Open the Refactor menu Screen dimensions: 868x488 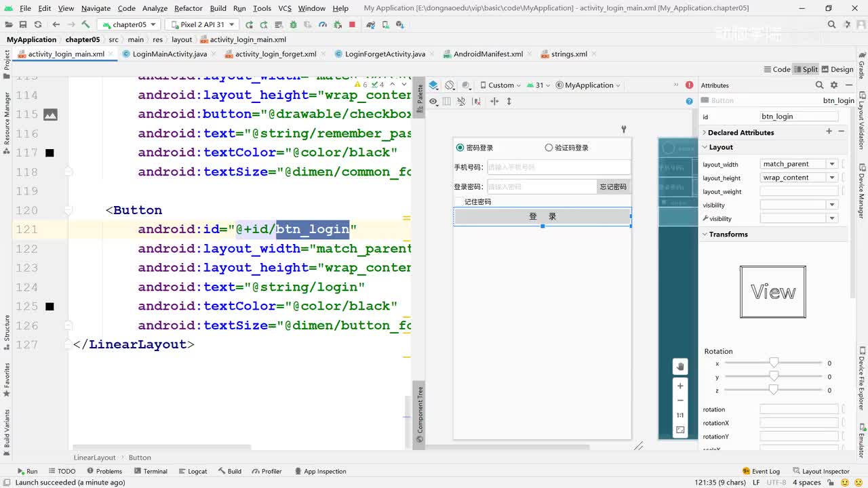(188, 8)
